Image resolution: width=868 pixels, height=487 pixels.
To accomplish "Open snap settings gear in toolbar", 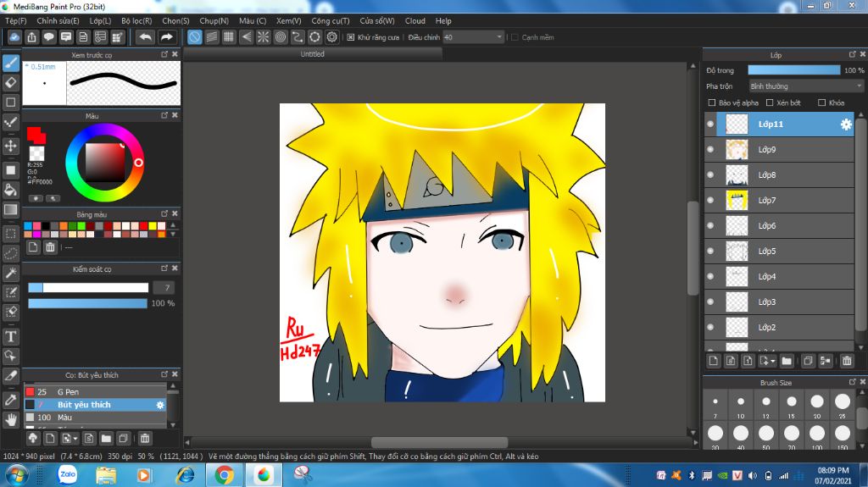I will (331, 37).
